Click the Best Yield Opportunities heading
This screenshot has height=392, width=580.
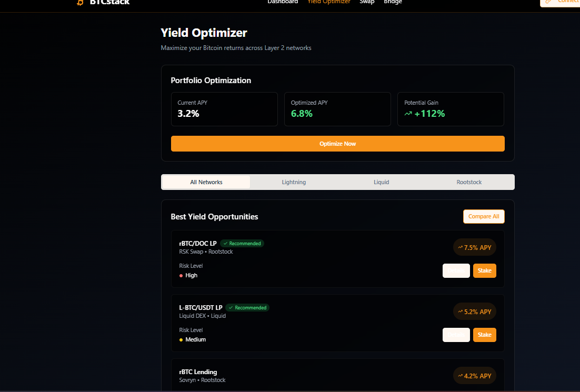click(x=215, y=217)
